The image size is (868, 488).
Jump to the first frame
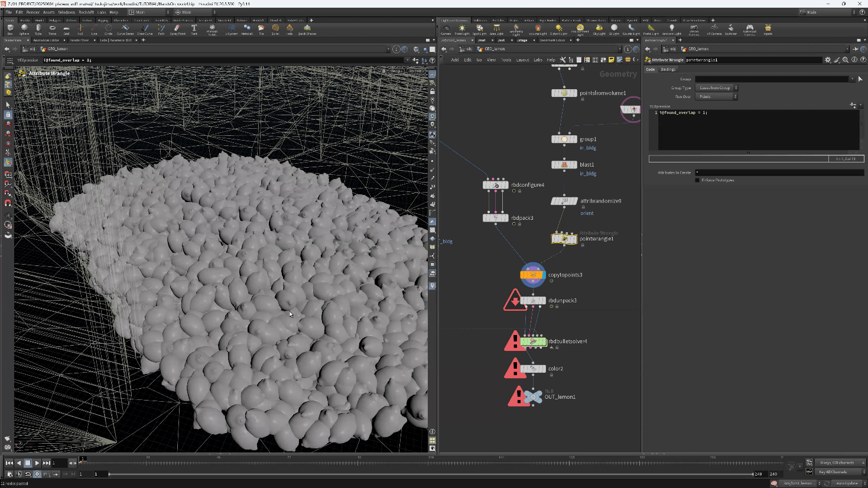[x=9, y=463]
